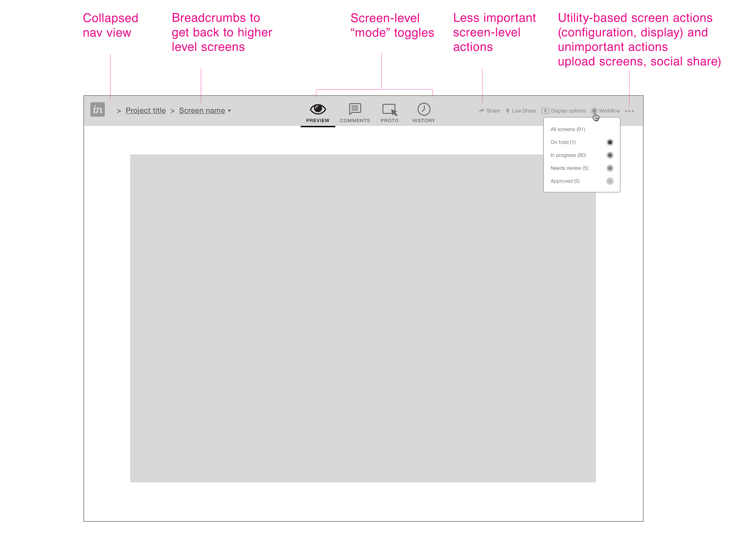Click the Screen name breadcrumb link
This screenshot has width=756, height=533.
pyautogui.click(x=202, y=111)
